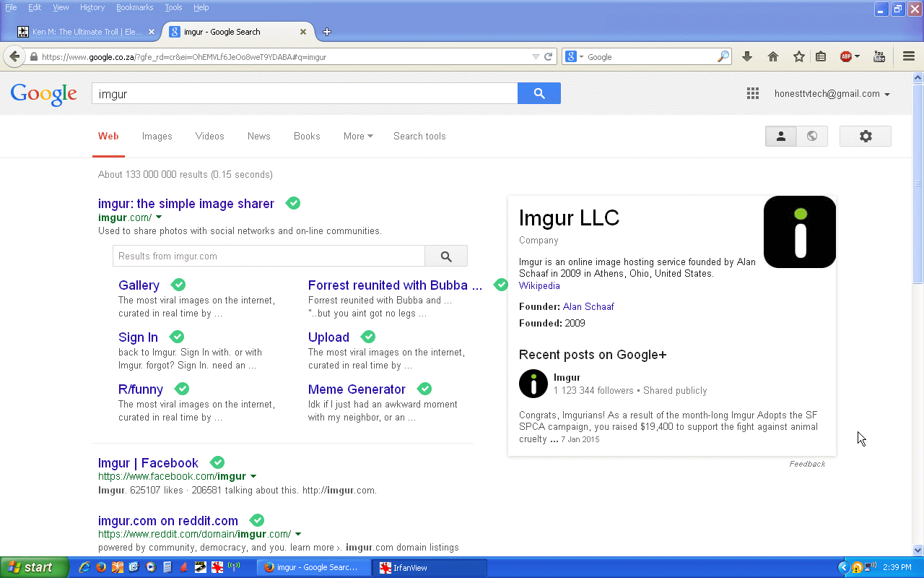The width and height of the screenshot is (924, 578).
Task: Open the Downloads arrow icon
Action: [747, 56]
